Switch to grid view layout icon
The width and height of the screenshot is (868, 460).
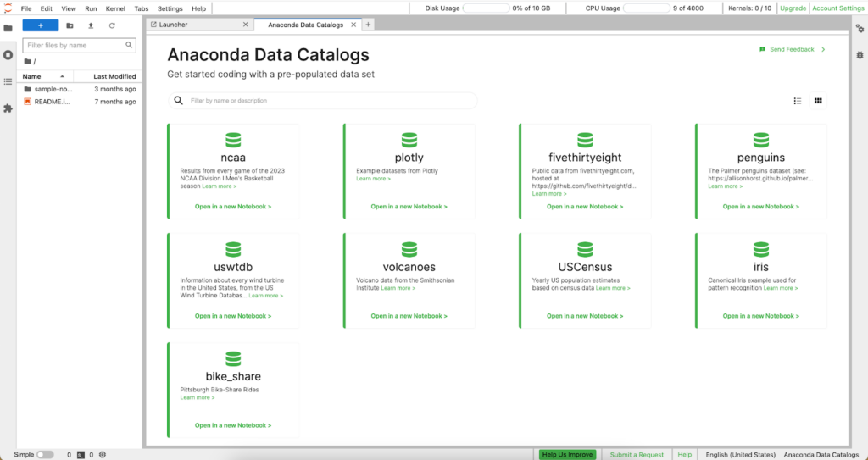[x=818, y=101]
